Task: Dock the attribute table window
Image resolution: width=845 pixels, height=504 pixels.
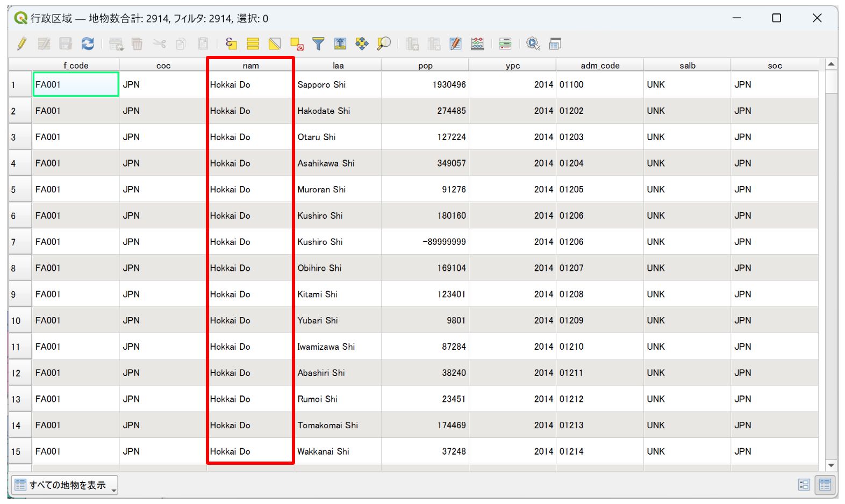Action: (555, 44)
